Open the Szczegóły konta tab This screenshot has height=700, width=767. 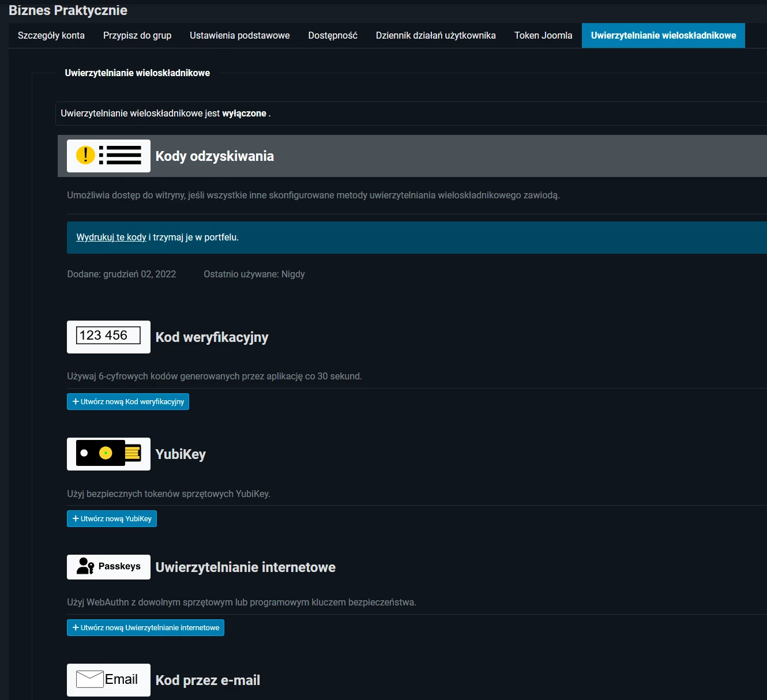51,36
